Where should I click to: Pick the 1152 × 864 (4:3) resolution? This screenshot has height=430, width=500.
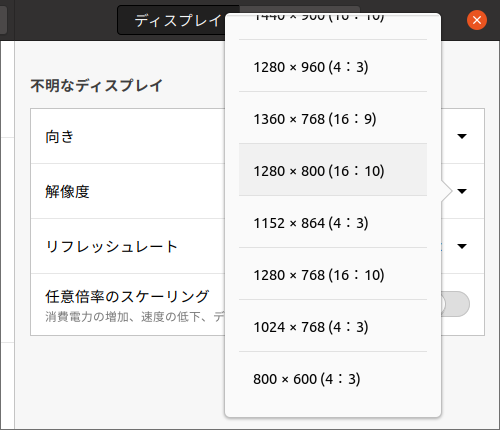[x=333, y=223]
